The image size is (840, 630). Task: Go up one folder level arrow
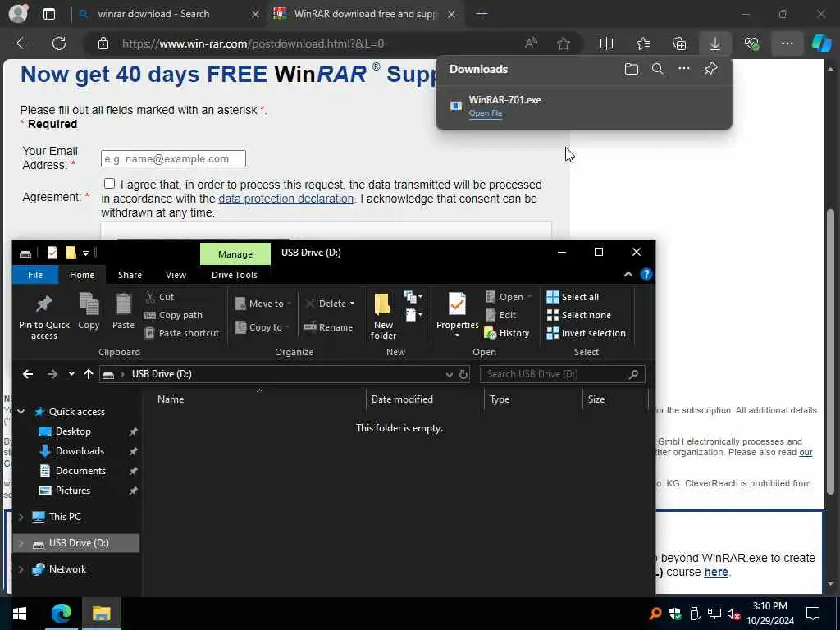coord(89,374)
